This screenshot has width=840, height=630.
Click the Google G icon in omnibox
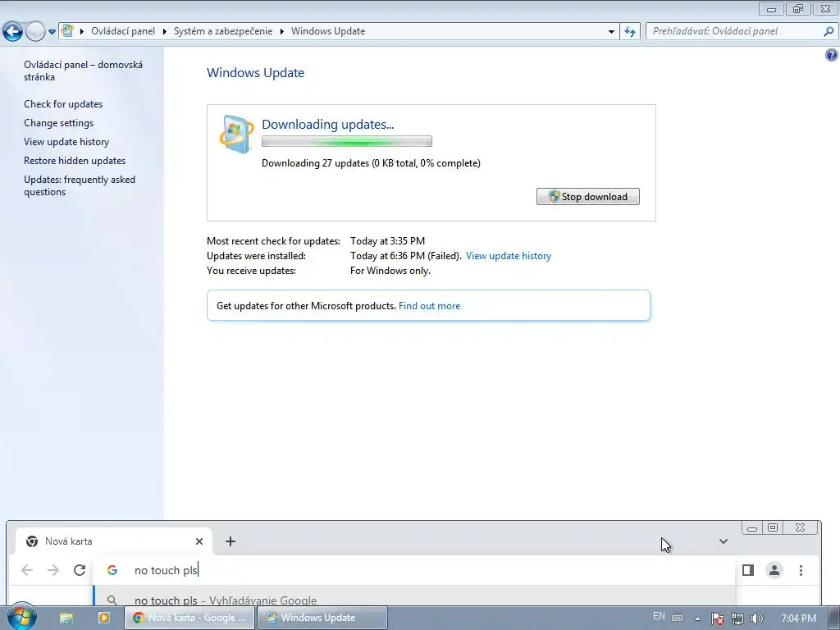[112, 570]
